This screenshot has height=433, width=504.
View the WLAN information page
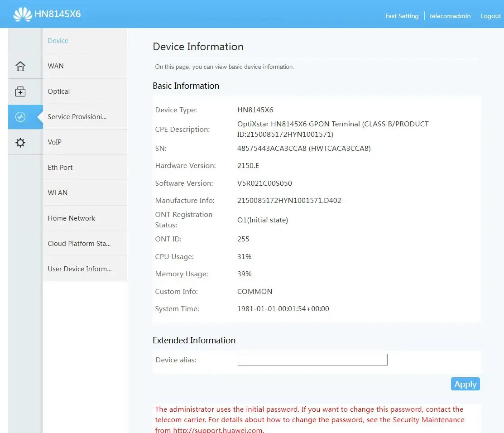tap(58, 193)
